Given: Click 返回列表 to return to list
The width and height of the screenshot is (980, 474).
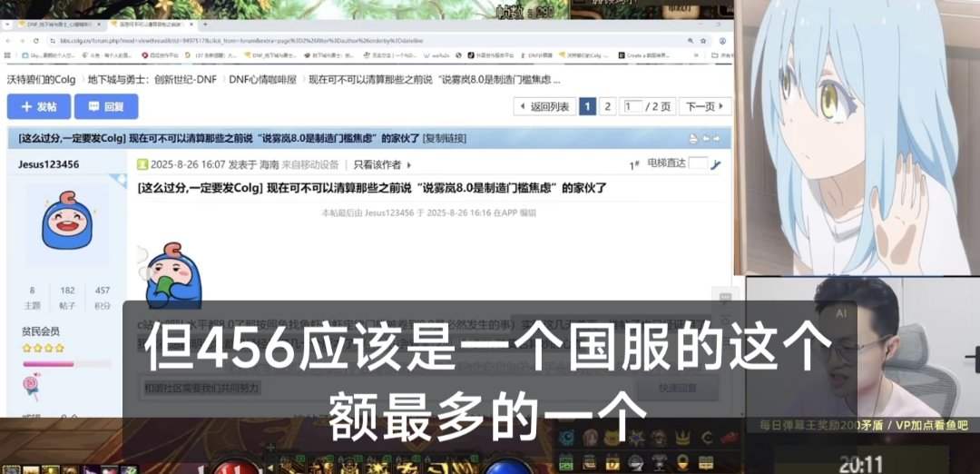Looking at the screenshot, I should pos(544,106).
